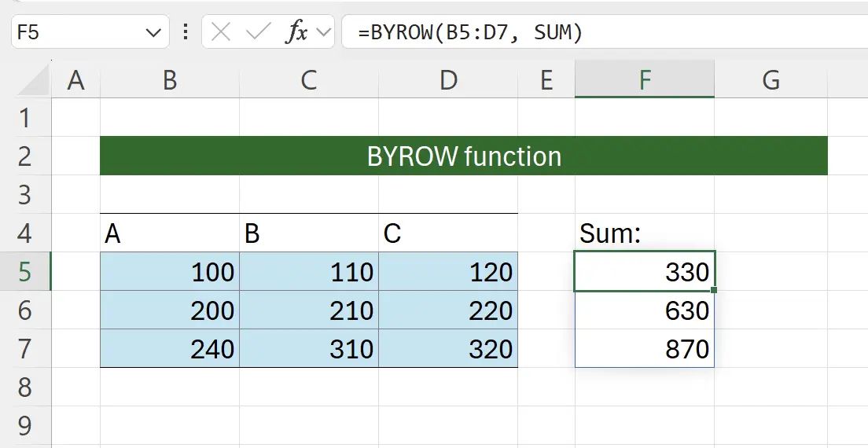Select row 6 header
The width and height of the screenshot is (868, 448).
(x=25, y=310)
